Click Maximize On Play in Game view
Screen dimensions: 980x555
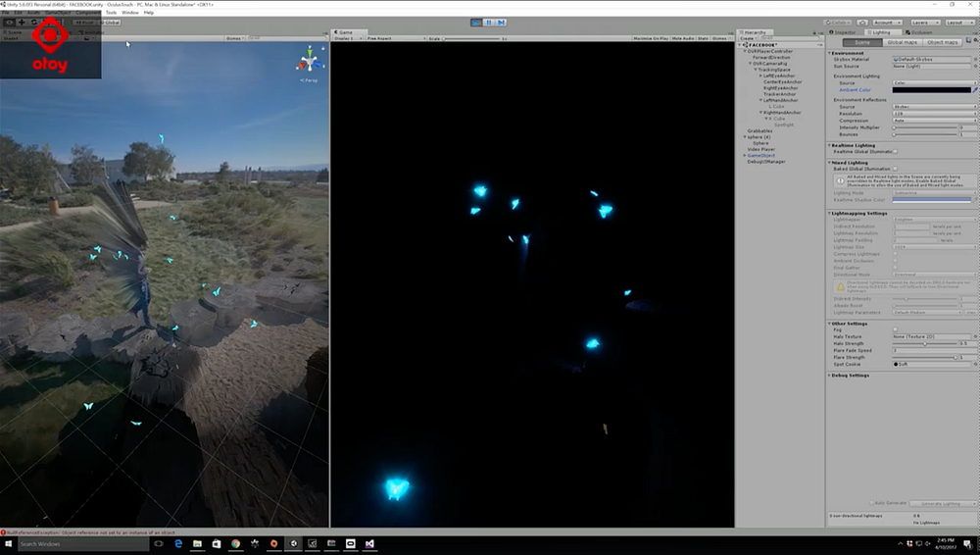651,39
